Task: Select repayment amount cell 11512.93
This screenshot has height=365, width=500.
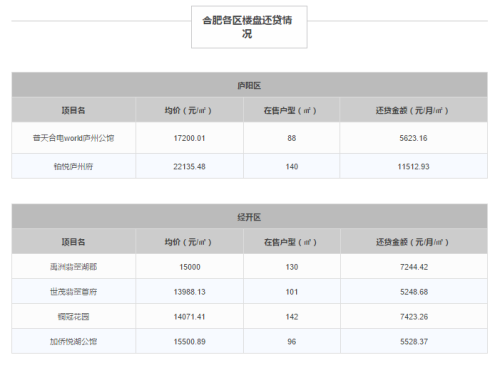Action: click(x=413, y=166)
